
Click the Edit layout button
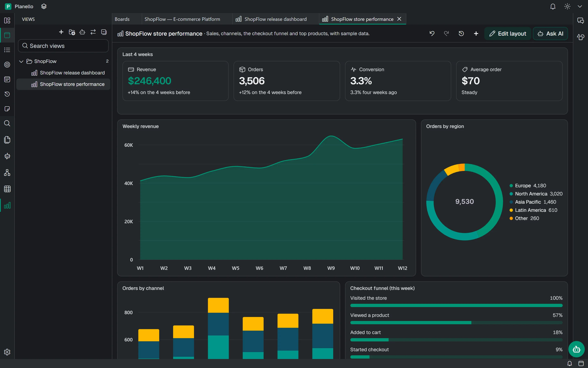pyautogui.click(x=508, y=34)
